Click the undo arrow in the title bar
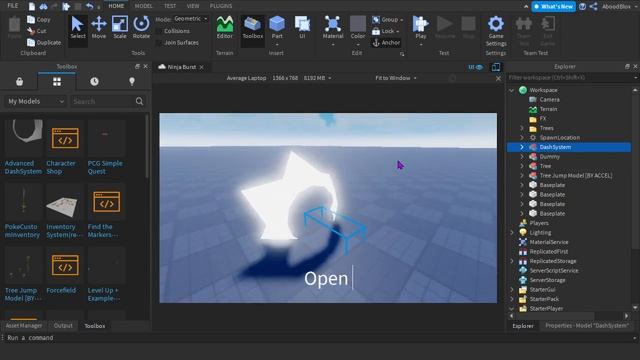The width and height of the screenshot is (640, 360). pos(89,6)
